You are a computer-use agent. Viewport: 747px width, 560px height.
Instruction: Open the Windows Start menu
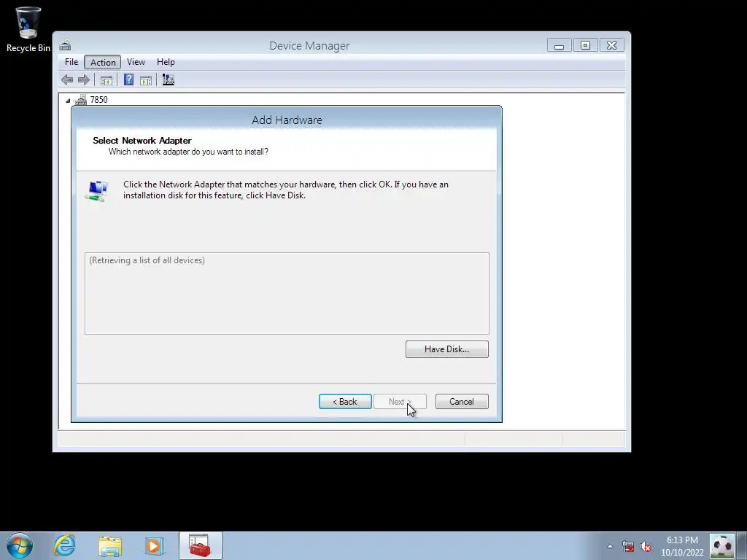(x=20, y=545)
